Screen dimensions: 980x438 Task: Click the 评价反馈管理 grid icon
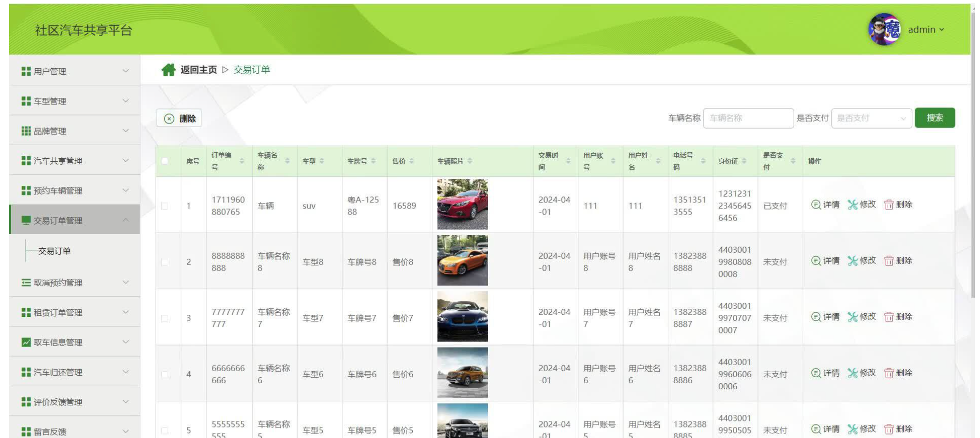click(26, 402)
